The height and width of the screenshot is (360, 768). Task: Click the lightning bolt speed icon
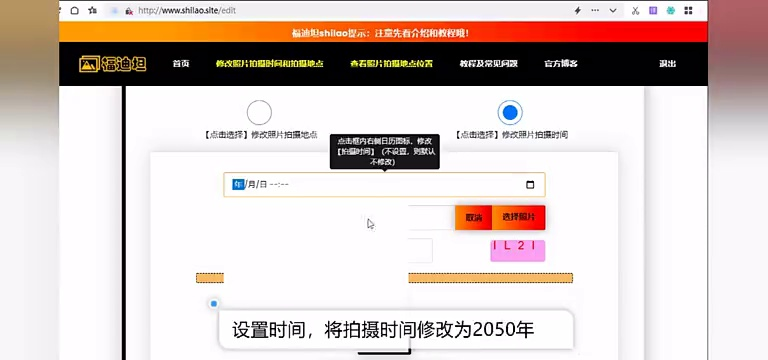(x=577, y=10)
